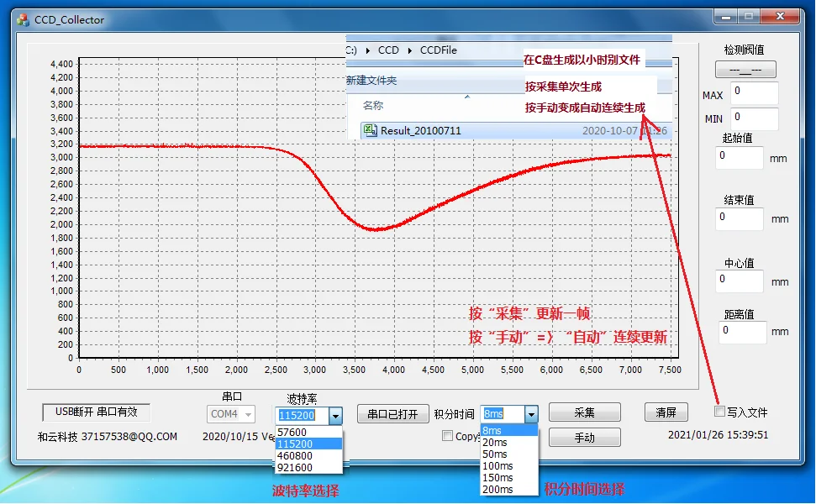Click the CCD breadcrumb folder
This screenshot has width=816, height=504.
(x=388, y=50)
